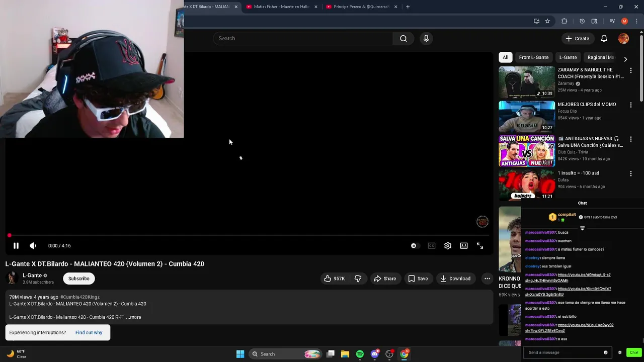Image resolution: width=644 pixels, height=362 pixels.
Task: Select the L-Gante filter chip
Action: tap(568, 57)
